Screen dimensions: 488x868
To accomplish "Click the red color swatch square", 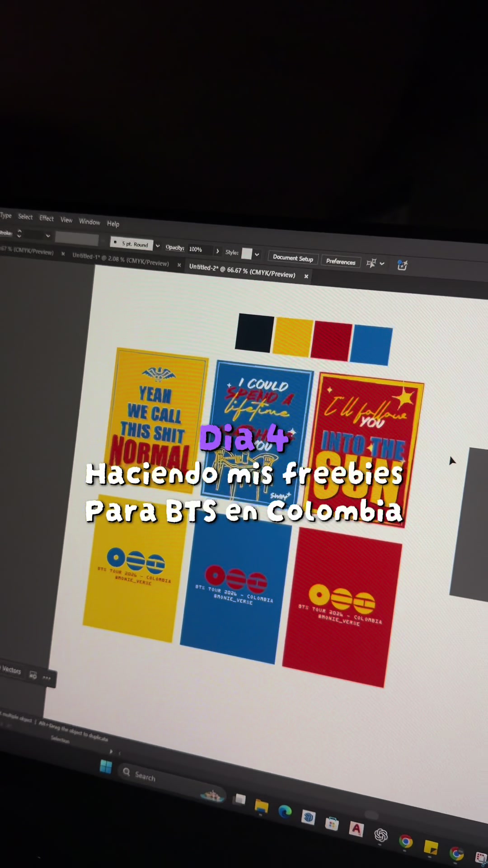I will click(332, 341).
